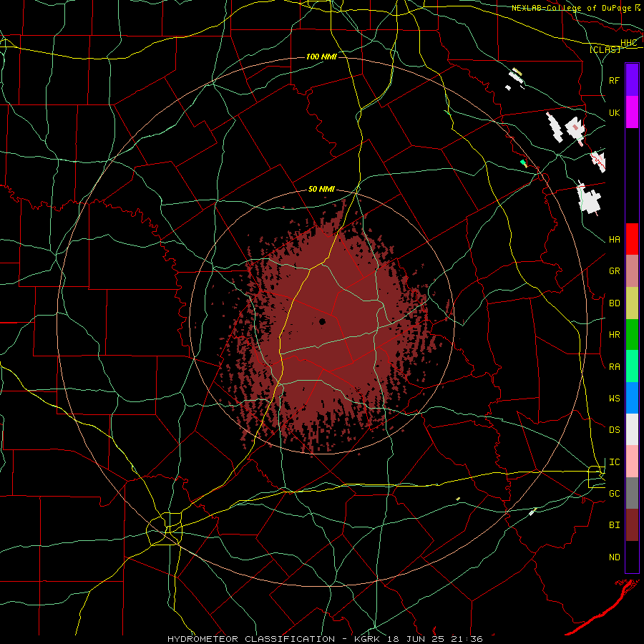Click the RF legend label

614,80
